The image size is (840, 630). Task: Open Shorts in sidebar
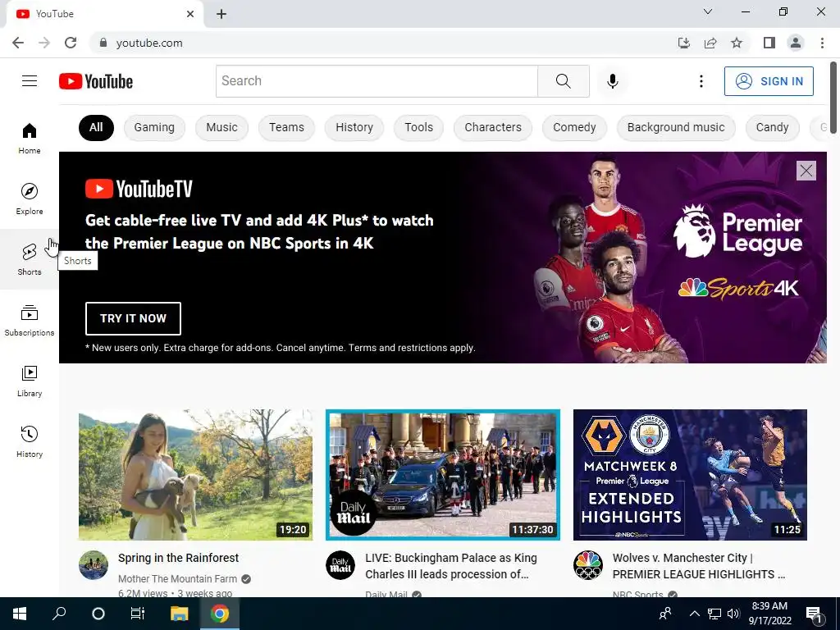(30, 259)
